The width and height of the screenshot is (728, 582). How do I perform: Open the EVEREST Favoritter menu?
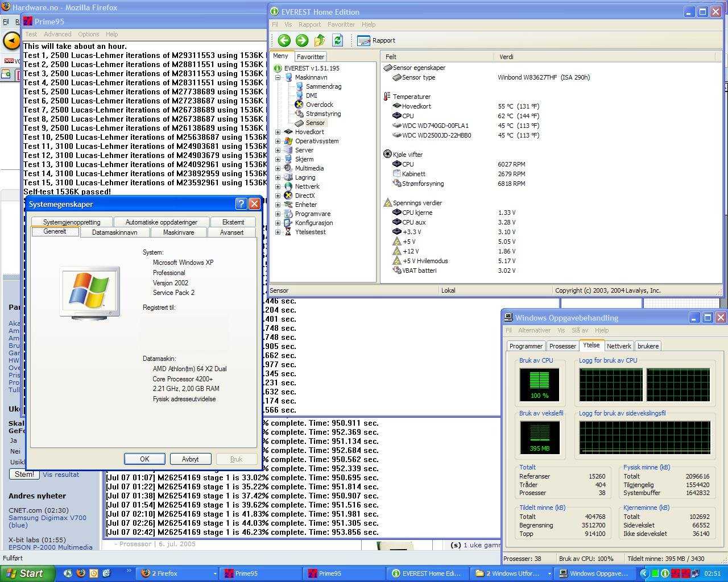click(x=341, y=24)
